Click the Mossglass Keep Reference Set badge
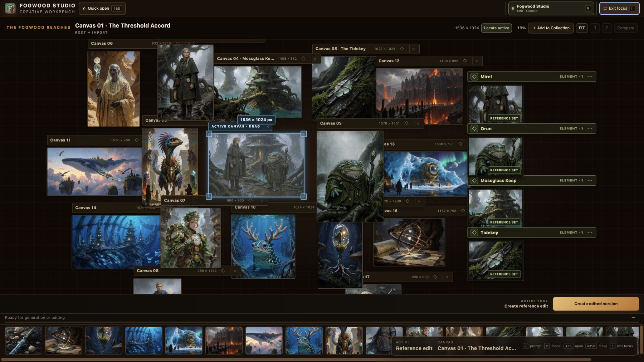The width and height of the screenshot is (644, 362). [504, 222]
